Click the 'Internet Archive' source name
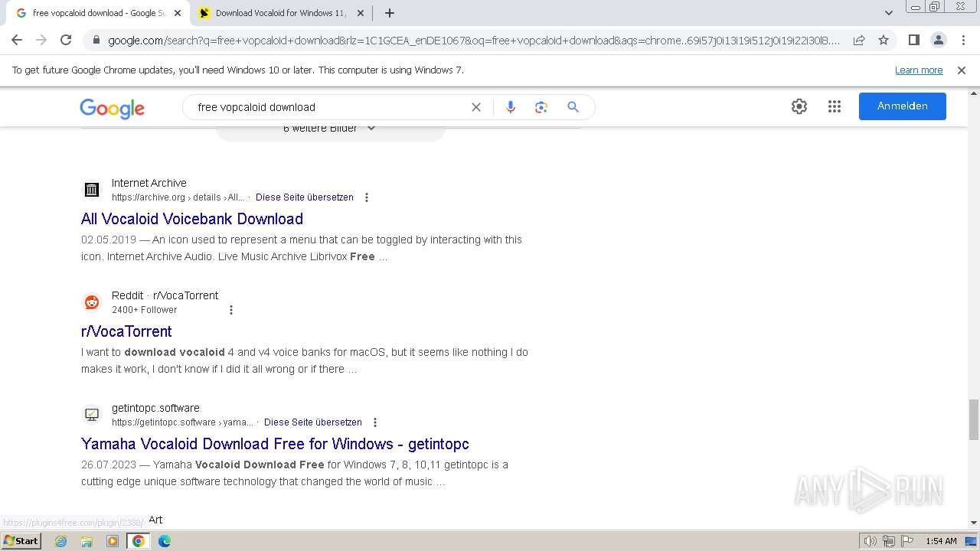Screen dimensions: 980x551 pos(149,183)
